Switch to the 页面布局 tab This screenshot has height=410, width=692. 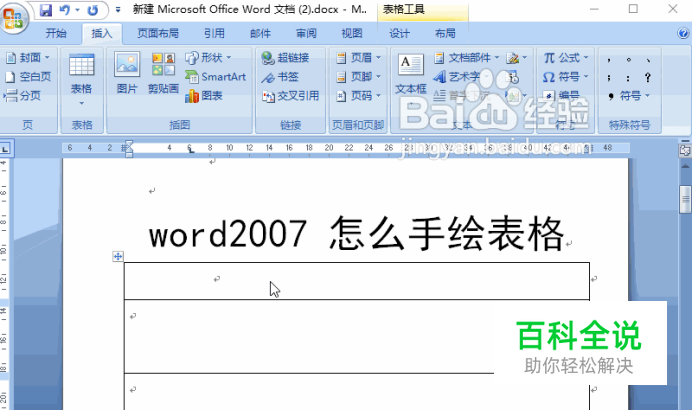[x=158, y=34]
